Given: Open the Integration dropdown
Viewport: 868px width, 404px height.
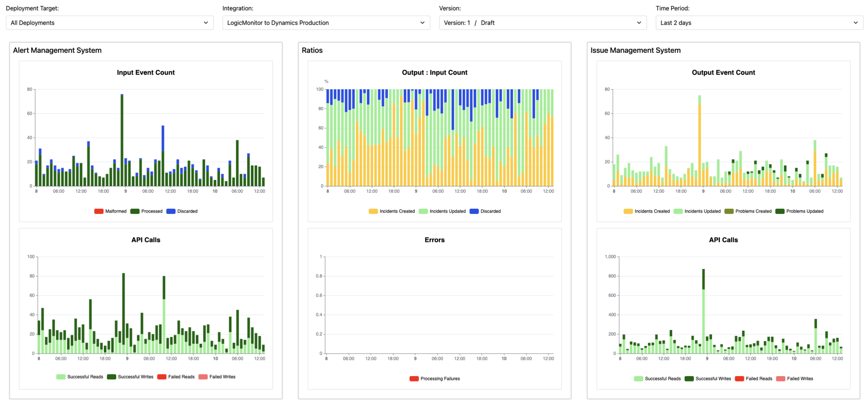Looking at the screenshot, I should tap(325, 22).
